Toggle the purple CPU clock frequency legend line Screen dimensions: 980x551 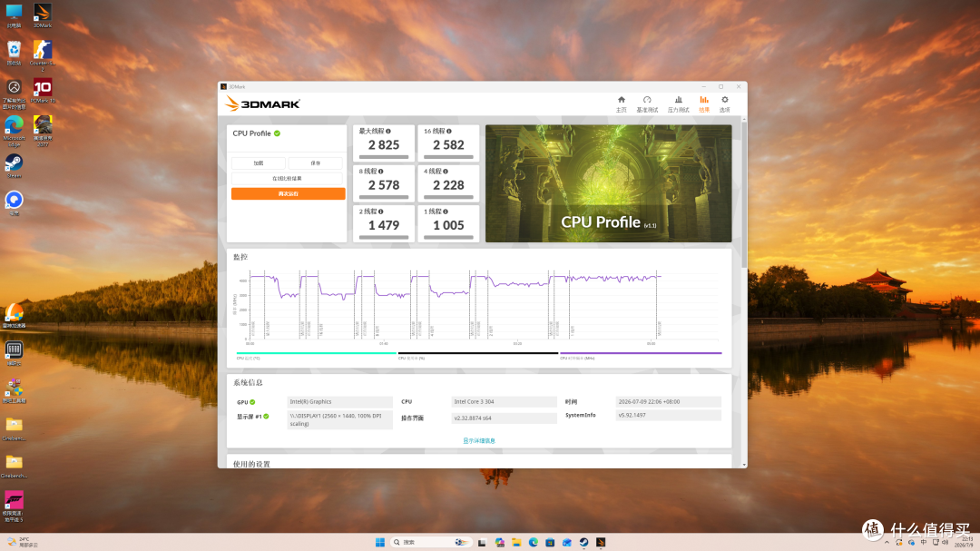[x=641, y=353]
